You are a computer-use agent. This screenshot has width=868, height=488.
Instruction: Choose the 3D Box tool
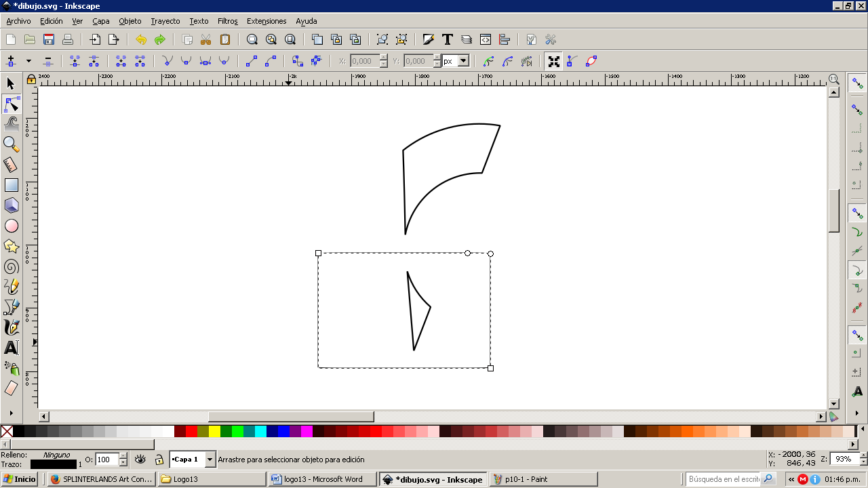[x=11, y=205]
